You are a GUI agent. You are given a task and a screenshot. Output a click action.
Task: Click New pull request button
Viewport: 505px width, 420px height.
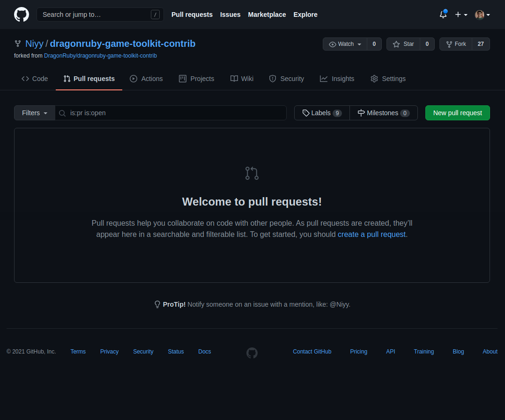pos(457,113)
